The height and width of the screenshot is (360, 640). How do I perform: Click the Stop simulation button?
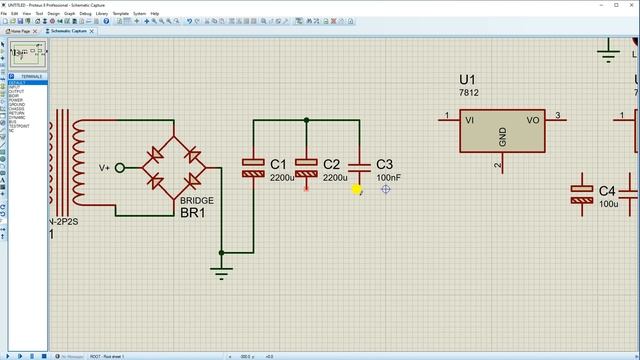[x=44, y=356]
